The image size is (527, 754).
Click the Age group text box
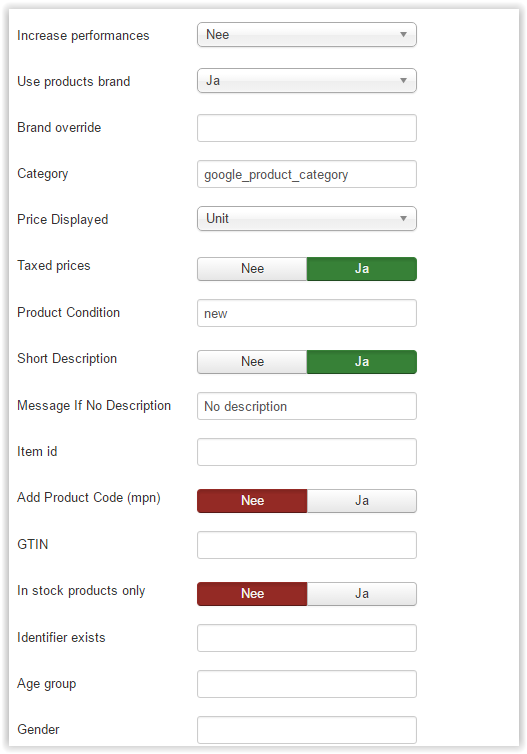[307, 684]
